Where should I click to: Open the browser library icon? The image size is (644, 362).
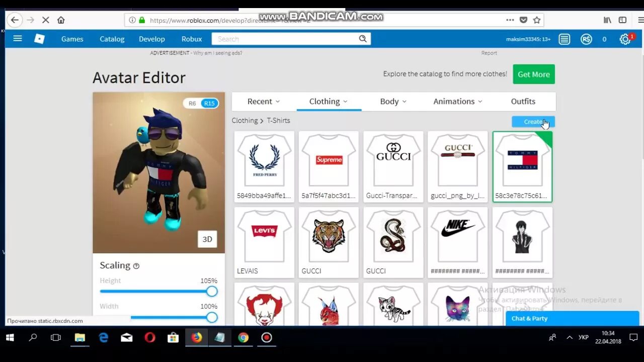coord(608,20)
